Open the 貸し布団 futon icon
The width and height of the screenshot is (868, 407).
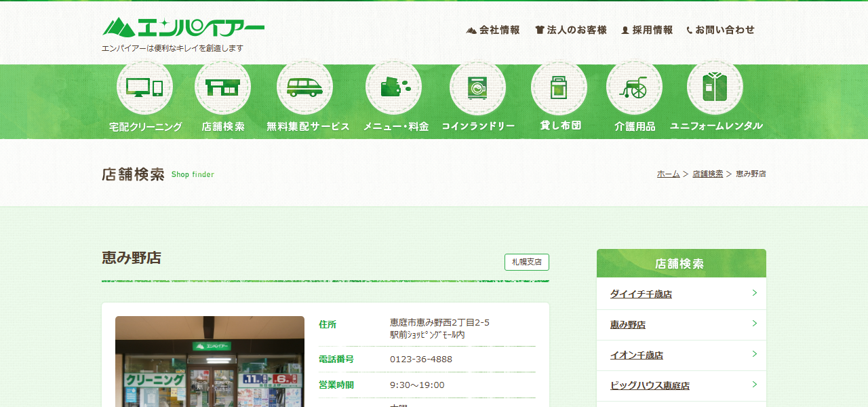[x=559, y=88]
